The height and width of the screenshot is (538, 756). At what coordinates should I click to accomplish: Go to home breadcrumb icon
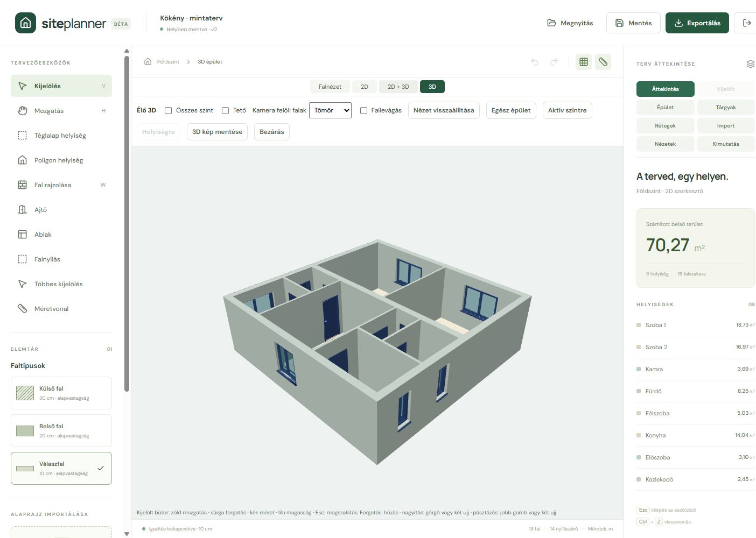[148, 62]
